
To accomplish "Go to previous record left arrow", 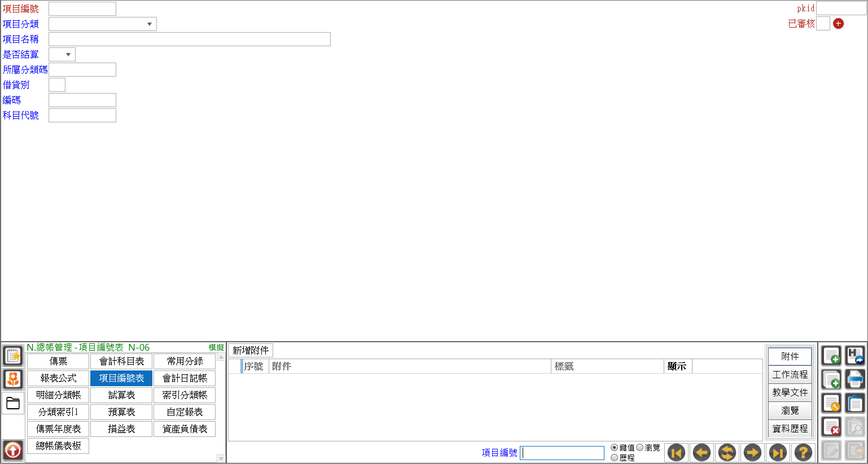I will pos(702,452).
